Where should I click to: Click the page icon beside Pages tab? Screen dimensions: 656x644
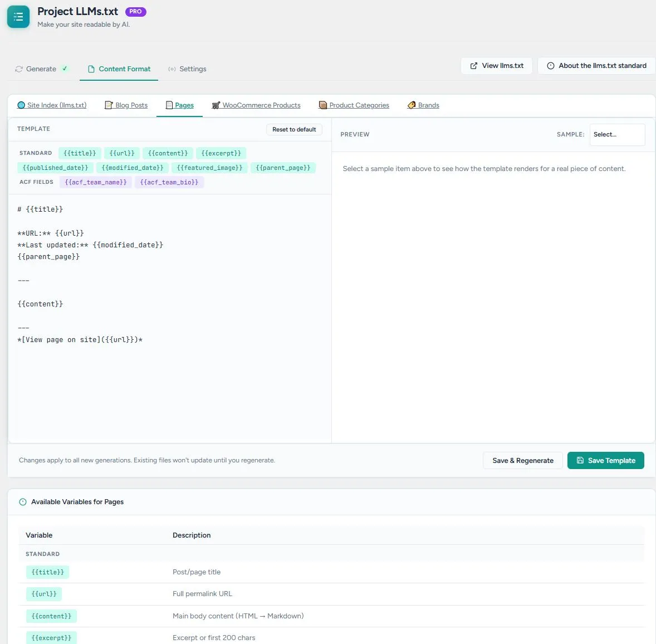click(169, 105)
